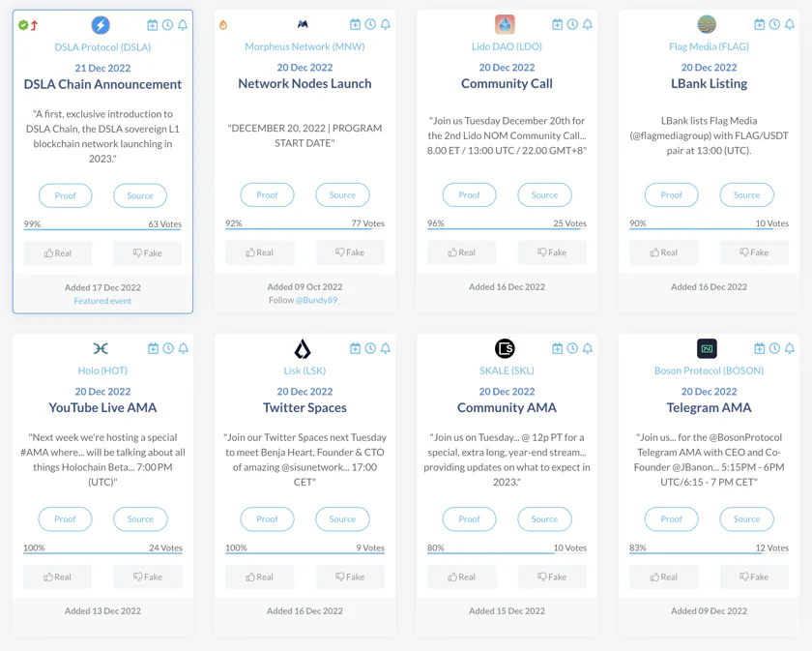The width and height of the screenshot is (812, 651).
Task: Vote Real on DSLA Chain Announcement
Action: tap(57, 252)
